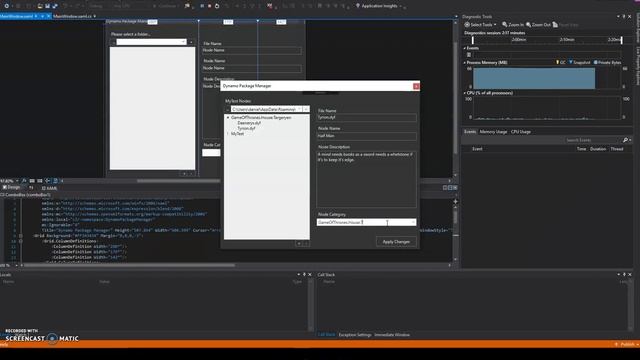Collapse the Process Memory graph section

point(464,62)
